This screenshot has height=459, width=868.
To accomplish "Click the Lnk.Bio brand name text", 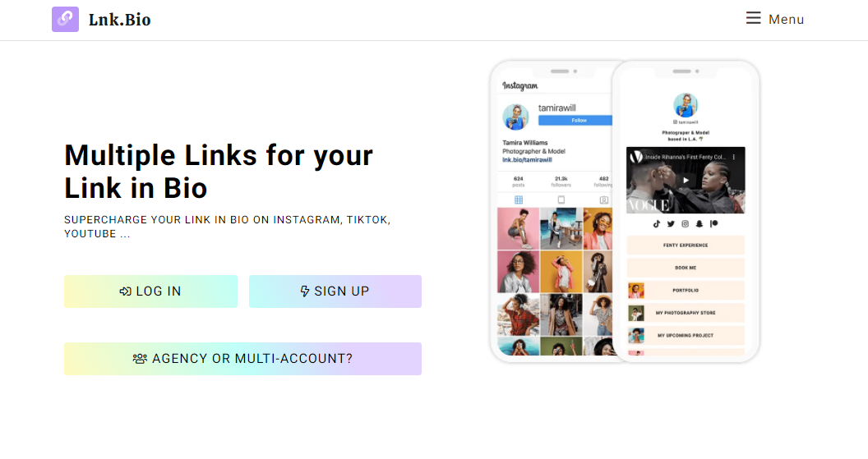I will 119,20.
